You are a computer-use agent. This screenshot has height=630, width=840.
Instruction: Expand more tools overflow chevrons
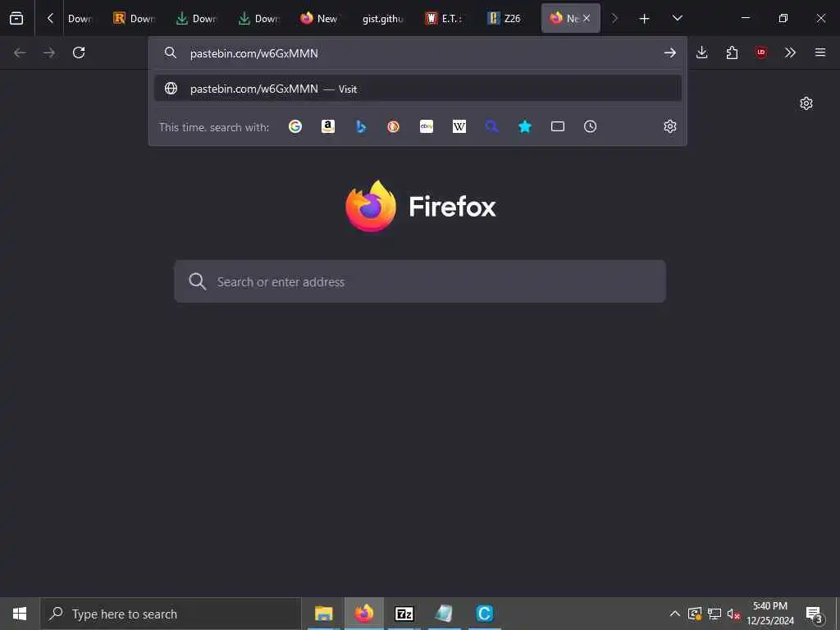click(790, 52)
